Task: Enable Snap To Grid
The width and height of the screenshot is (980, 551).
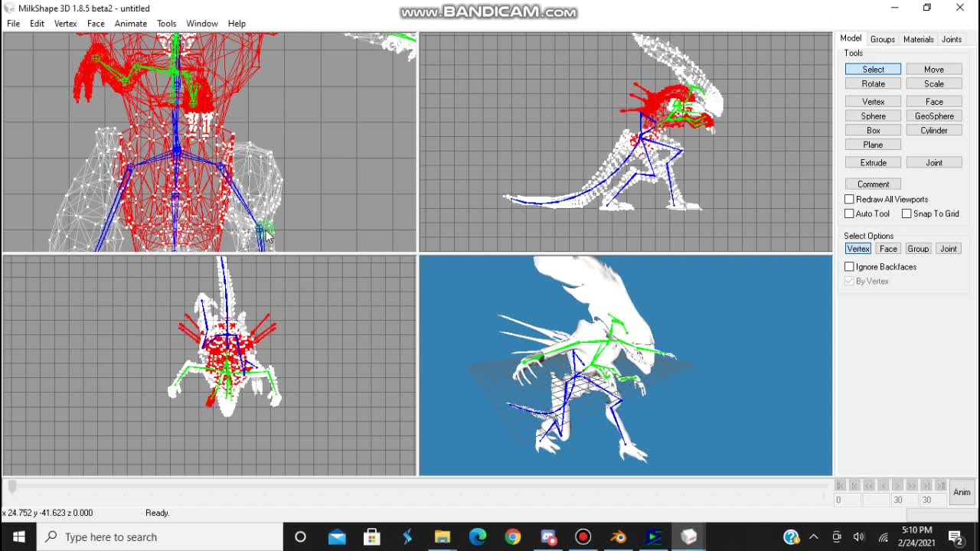Action: point(906,214)
